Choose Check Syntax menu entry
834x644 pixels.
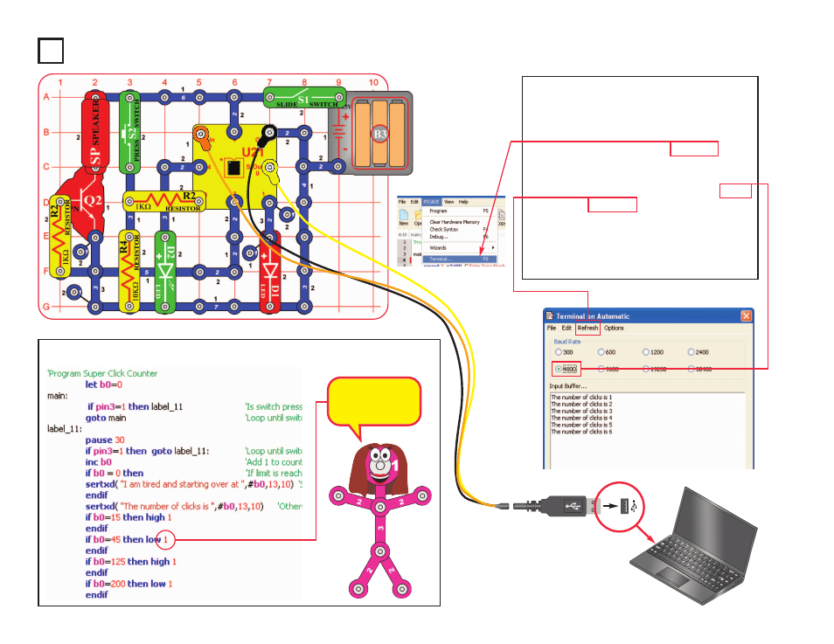[444, 229]
